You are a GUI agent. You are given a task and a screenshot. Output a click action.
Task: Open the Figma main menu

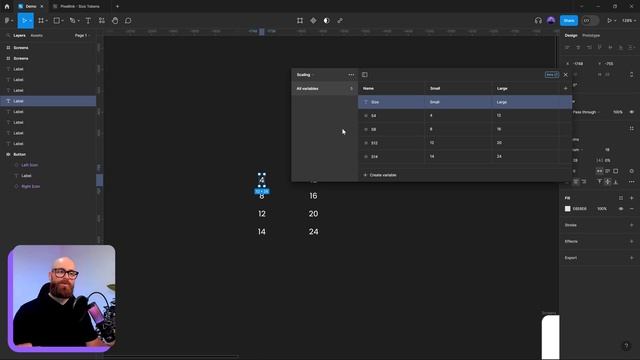(x=8, y=20)
